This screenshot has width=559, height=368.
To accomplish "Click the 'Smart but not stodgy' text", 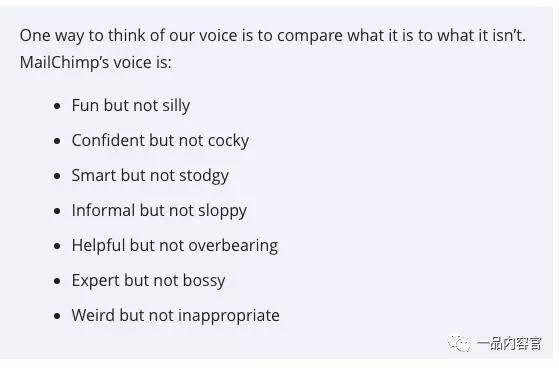I will click(150, 176).
